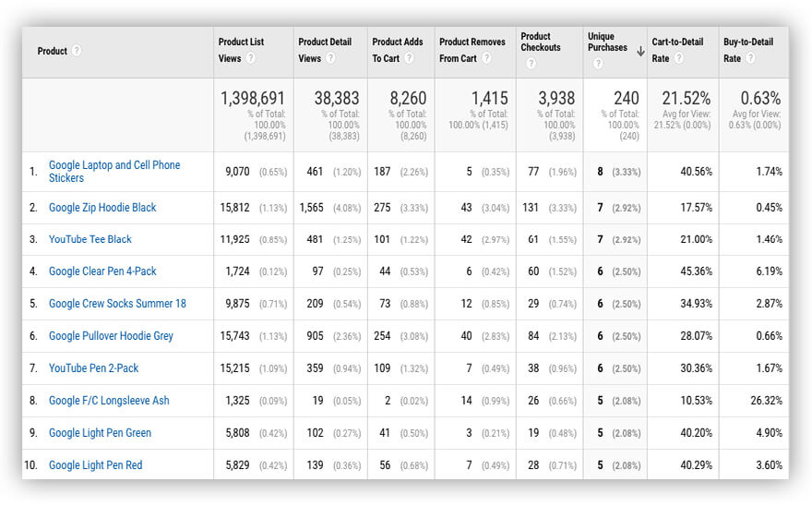This screenshot has height=506, width=812.
Task: Click total list views value 1,398,691
Action: [x=253, y=98]
